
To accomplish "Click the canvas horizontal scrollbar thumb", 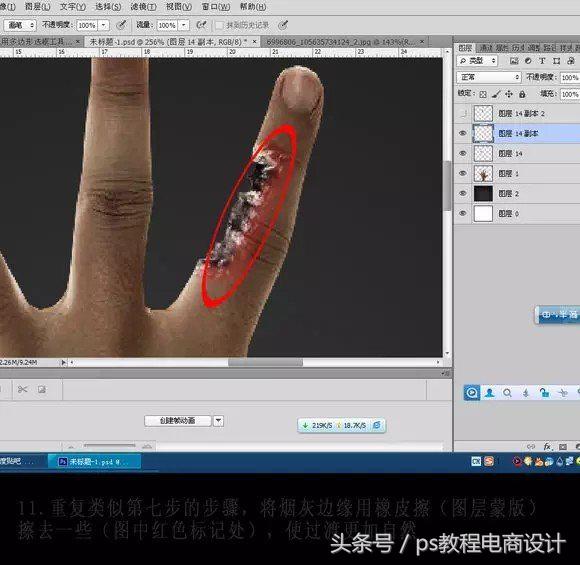I will [x=265, y=363].
